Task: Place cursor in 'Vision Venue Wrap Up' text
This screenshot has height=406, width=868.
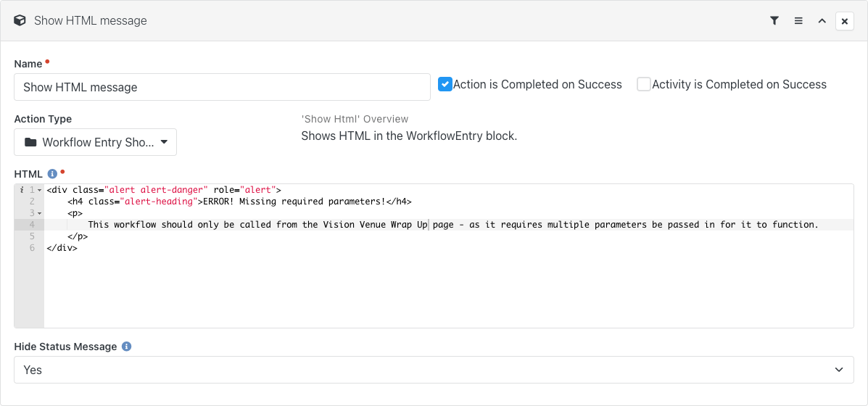Action: (x=376, y=225)
